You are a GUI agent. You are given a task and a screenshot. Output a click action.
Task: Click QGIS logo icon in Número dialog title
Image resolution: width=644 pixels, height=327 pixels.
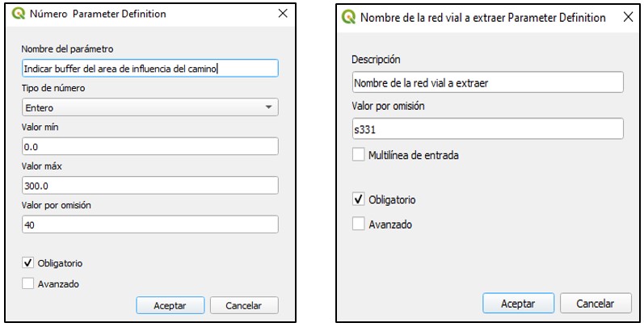tap(19, 14)
